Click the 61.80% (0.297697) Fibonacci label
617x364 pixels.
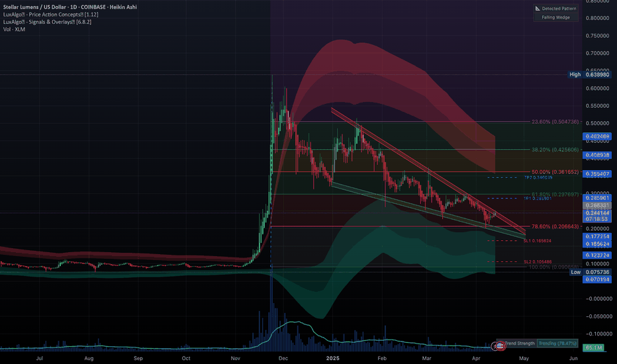pyautogui.click(x=555, y=195)
